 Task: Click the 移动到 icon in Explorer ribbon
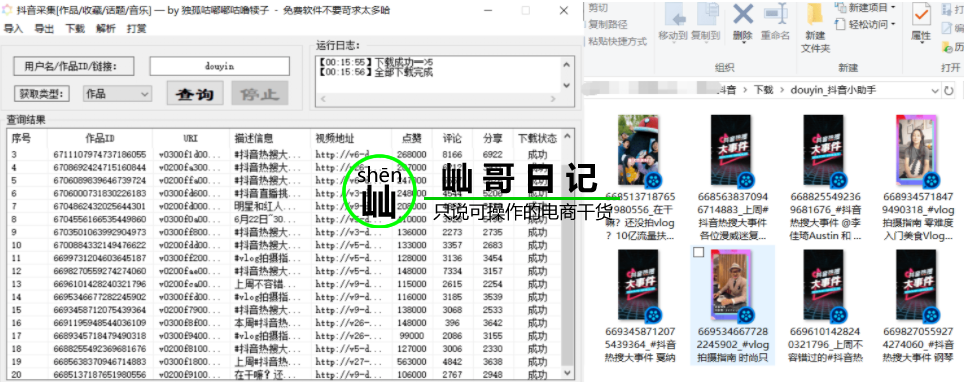pyautogui.click(x=674, y=14)
